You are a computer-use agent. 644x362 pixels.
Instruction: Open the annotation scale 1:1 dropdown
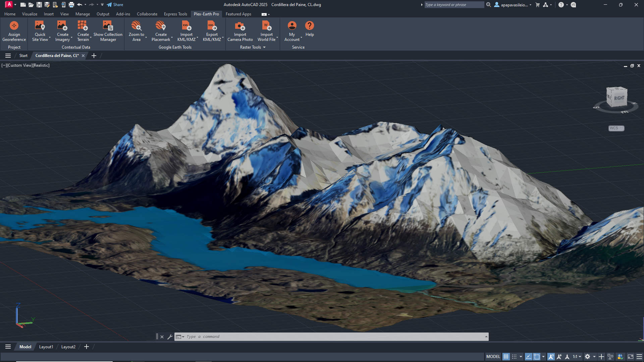tap(576, 356)
